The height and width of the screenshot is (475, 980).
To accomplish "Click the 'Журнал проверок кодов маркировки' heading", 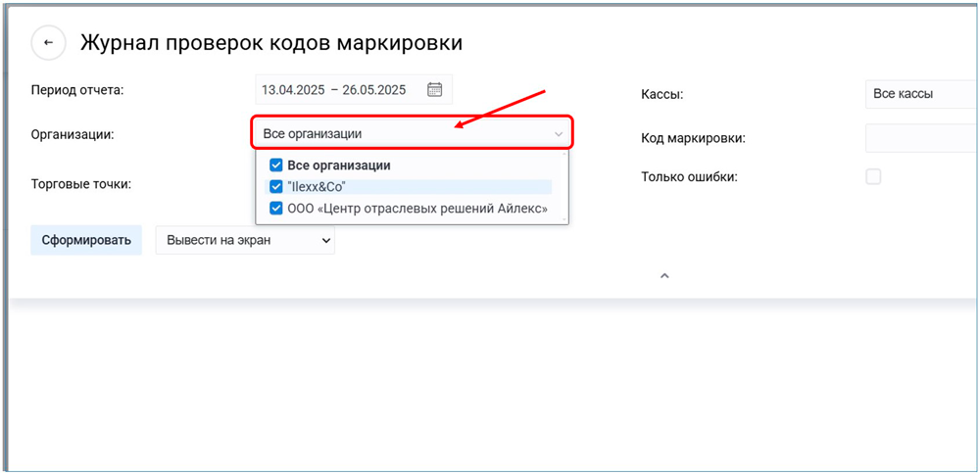I will (x=271, y=43).
